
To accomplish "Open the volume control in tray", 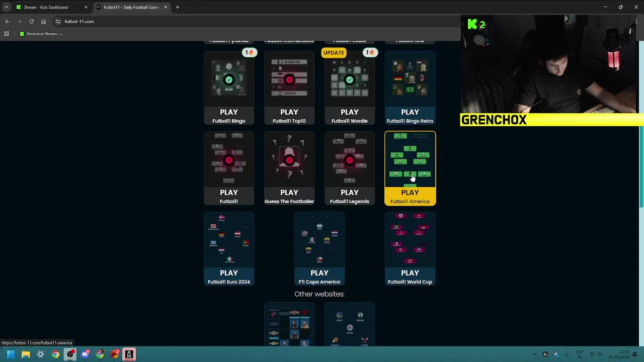I will [599, 354].
